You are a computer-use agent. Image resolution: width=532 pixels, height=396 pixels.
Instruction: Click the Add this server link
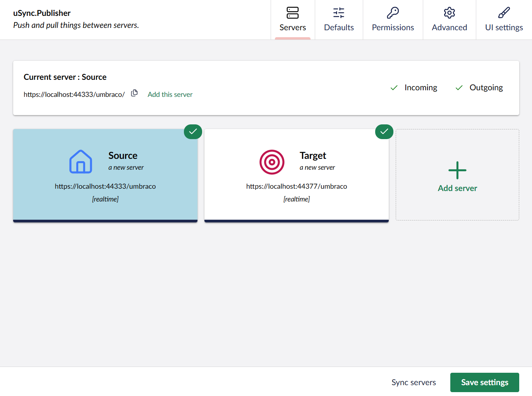(170, 94)
